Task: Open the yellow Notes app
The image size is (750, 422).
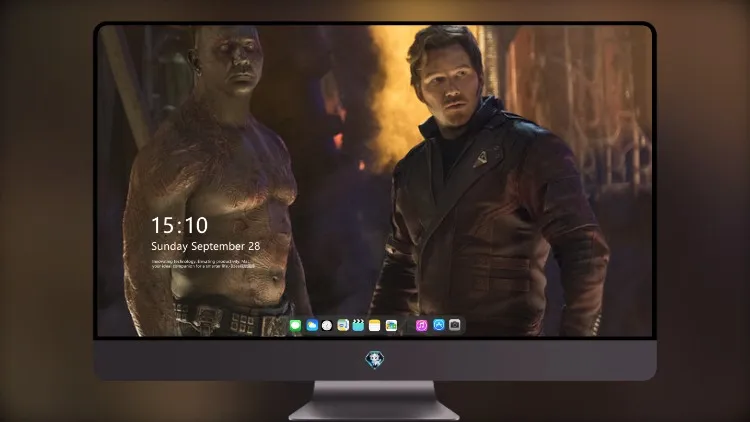Action: [375, 326]
